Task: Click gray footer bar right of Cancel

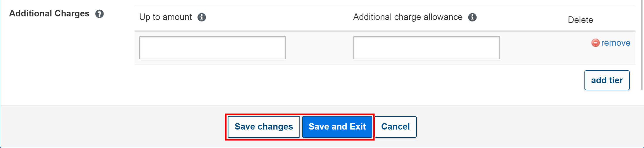Action: click(528, 127)
